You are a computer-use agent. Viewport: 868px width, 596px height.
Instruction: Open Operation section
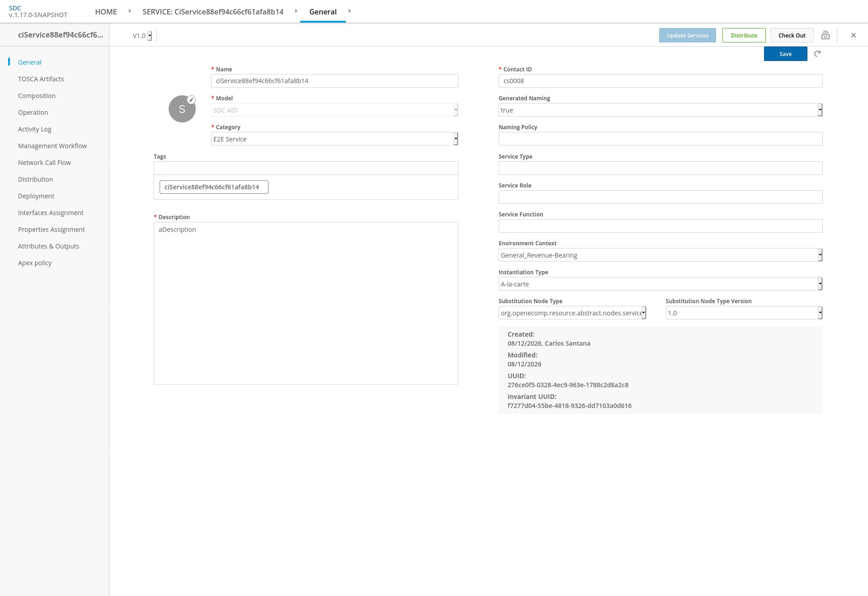(x=33, y=113)
